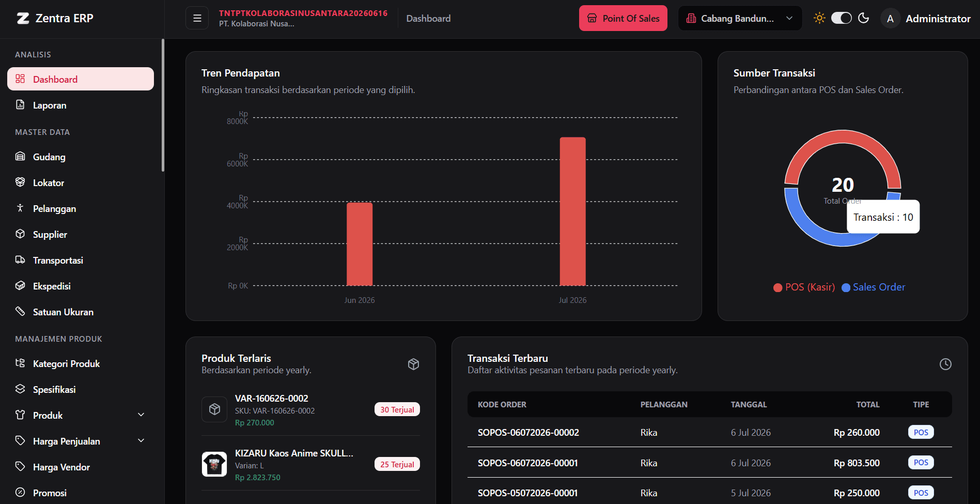Toggle POS (Kasir) legend in chart
Viewport: 980px width, 504px height.
(x=804, y=287)
